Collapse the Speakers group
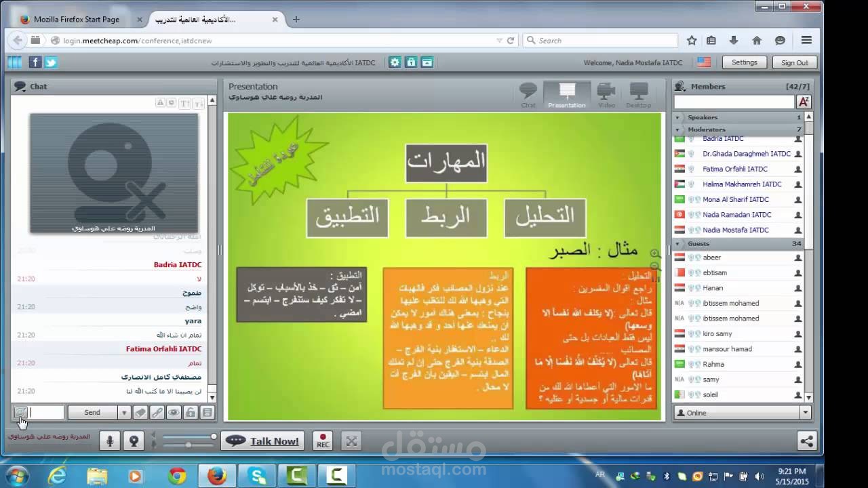This screenshot has height=488, width=868. point(677,117)
